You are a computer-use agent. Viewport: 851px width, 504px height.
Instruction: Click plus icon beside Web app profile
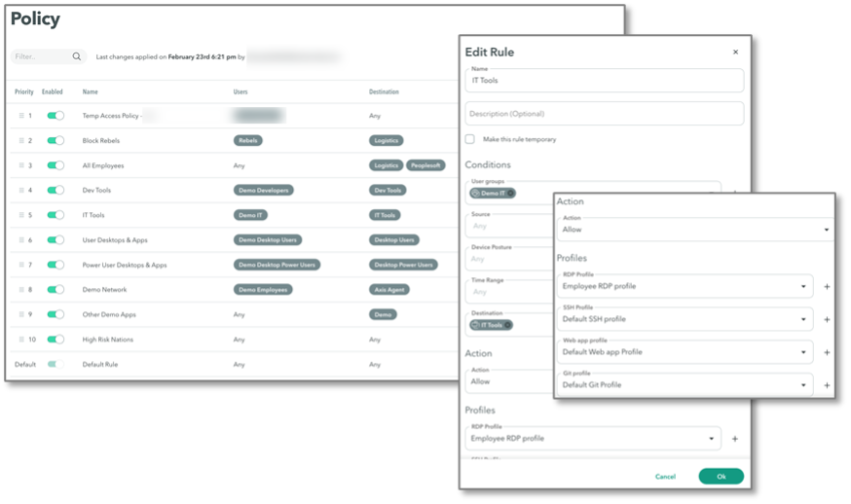pyautogui.click(x=827, y=352)
